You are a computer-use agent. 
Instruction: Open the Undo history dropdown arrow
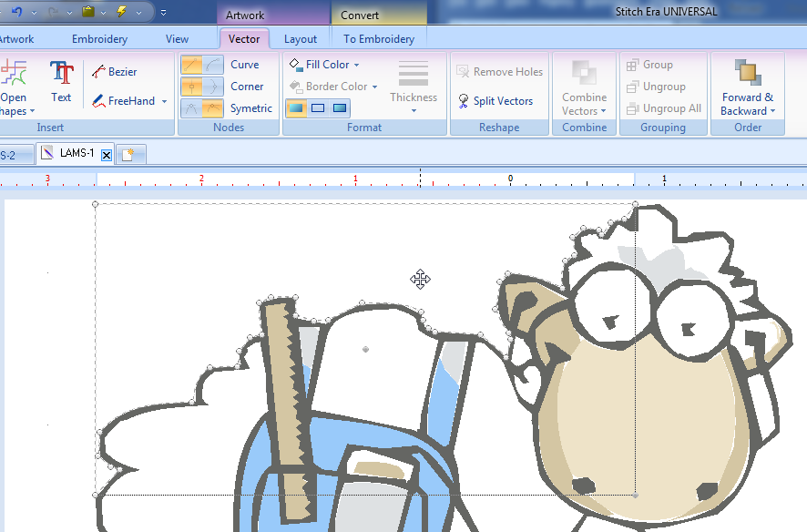(34, 13)
